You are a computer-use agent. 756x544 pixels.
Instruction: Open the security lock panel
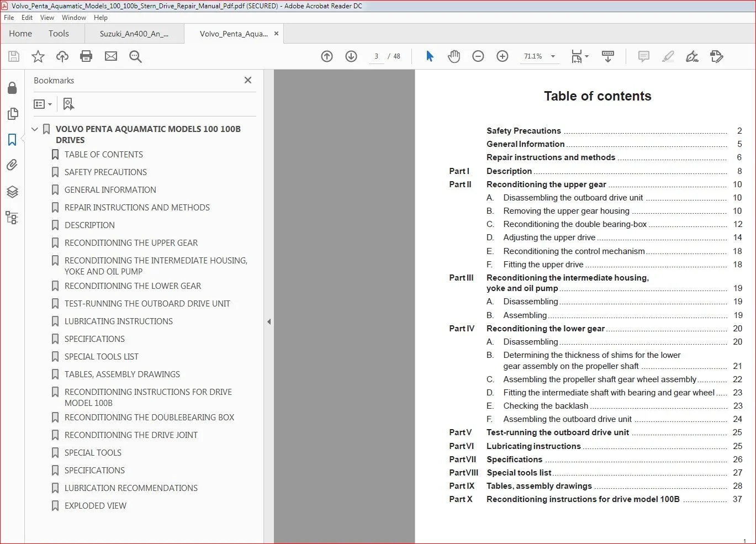[x=12, y=88]
